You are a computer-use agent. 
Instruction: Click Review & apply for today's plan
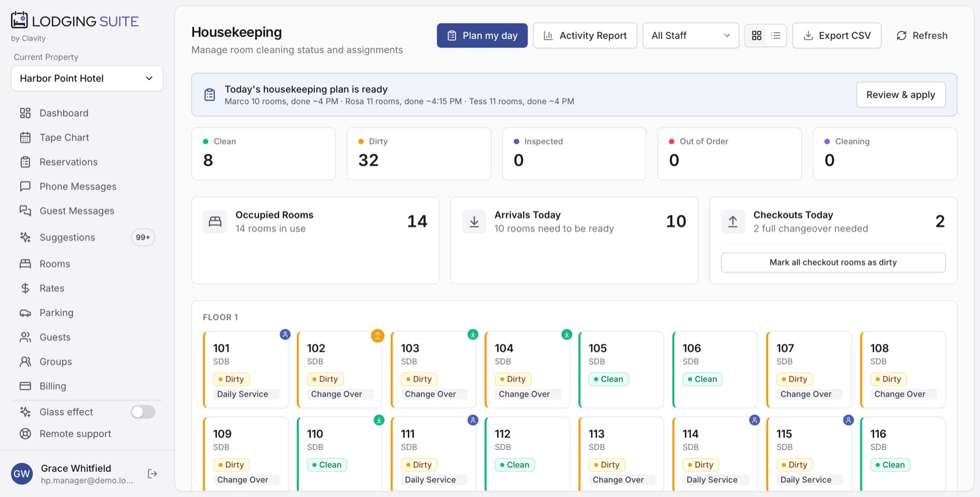[900, 95]
